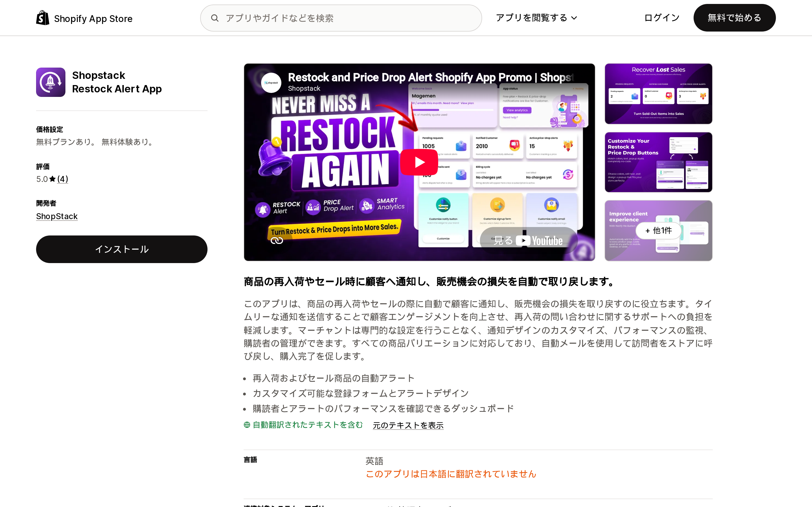This screenshot has height=507, width=812.
Task: Click the インストール button
Action: coord(122,249)
